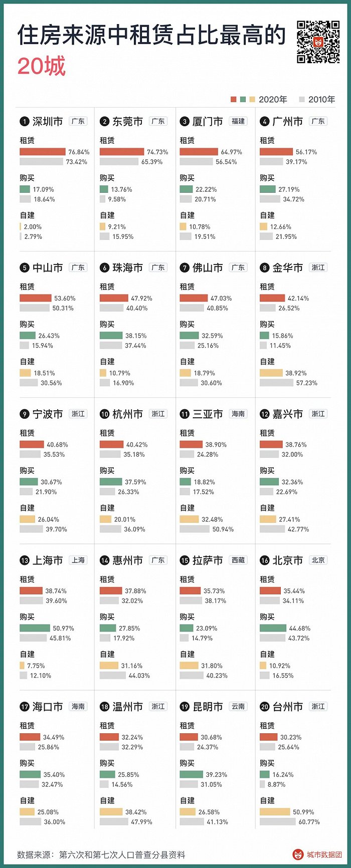Viewport: 351px width, 868px height.
Task: Click 台州市's yellow 50.99% self-built bar
Action: tap(275, 811)
